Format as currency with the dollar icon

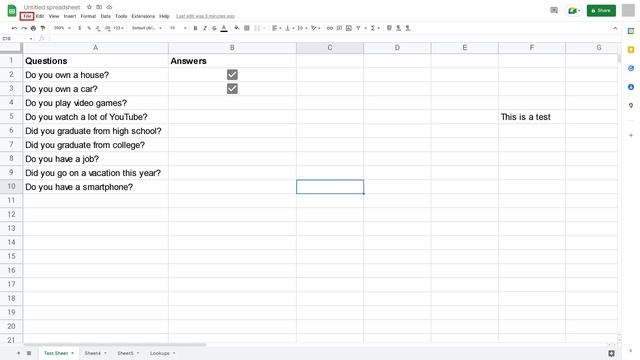[79, 28]
